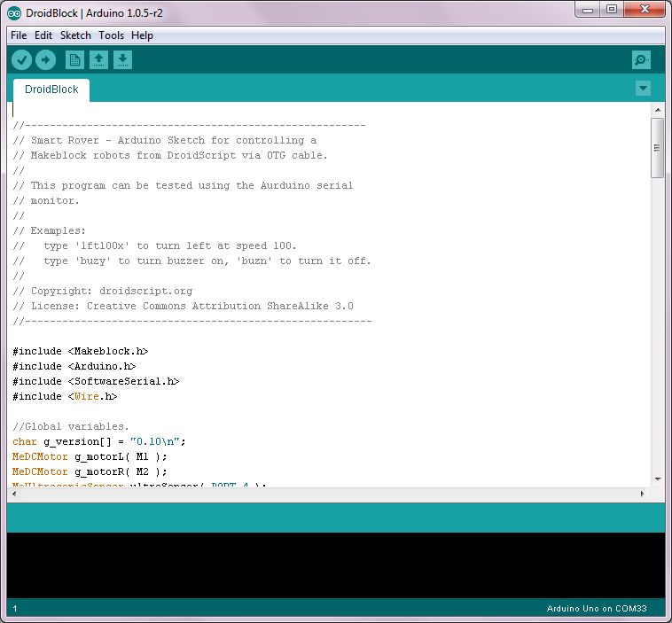672x623 pixels.
Task: Click the vertical scrollbar thumb
Action: point(658,148)
